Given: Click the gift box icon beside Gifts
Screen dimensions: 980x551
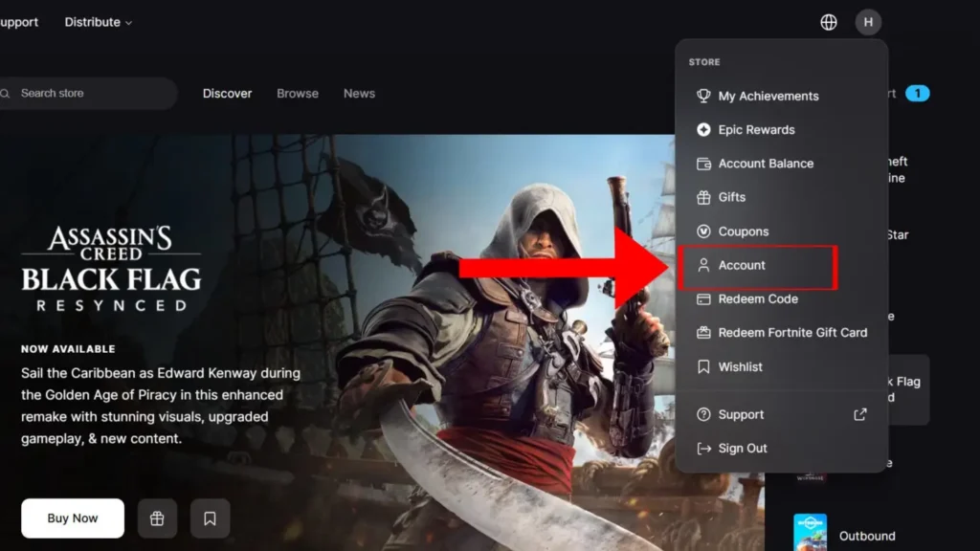Looking at the screenshot, I should tap(703, 197).
